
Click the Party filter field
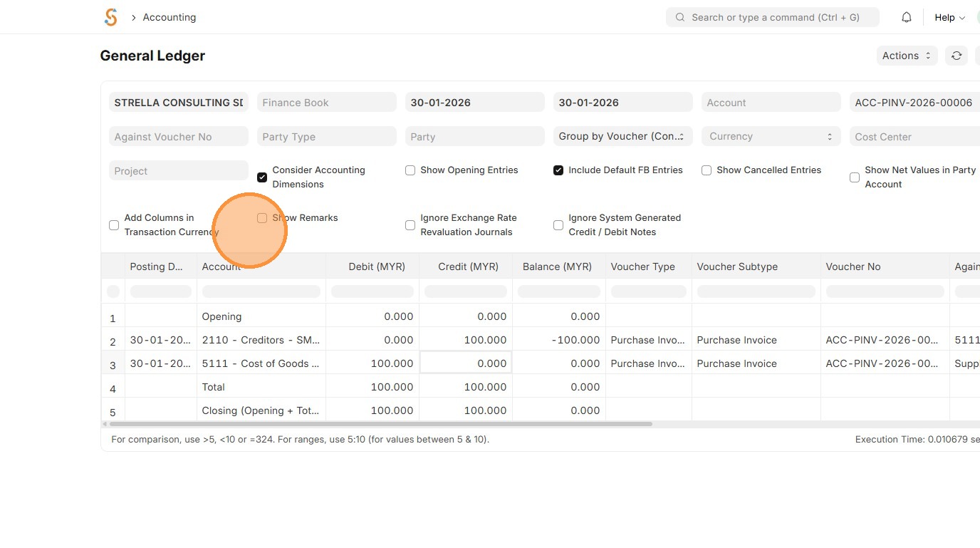click(x=474, y=137)
